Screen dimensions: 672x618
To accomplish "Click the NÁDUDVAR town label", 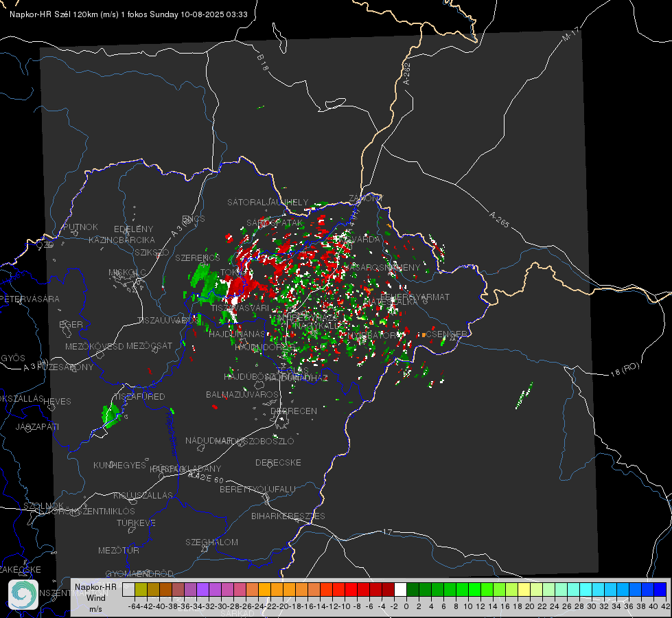I will (x=209, y=441).
